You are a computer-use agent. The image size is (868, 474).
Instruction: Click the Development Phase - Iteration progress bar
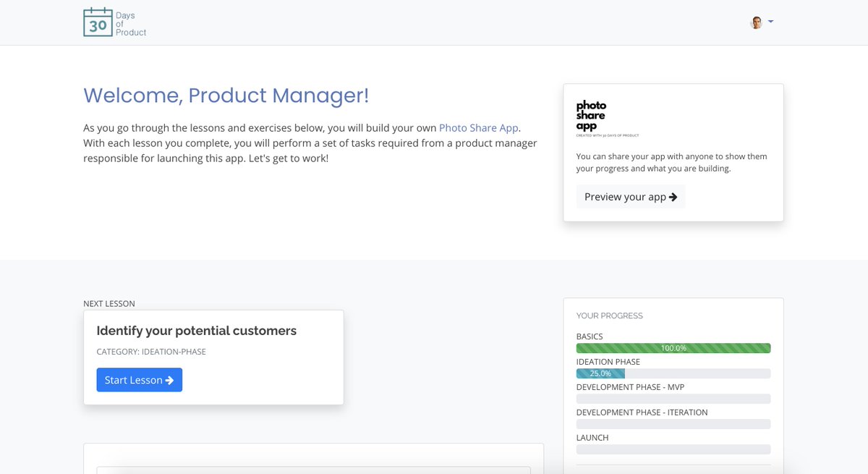[673, 424]
